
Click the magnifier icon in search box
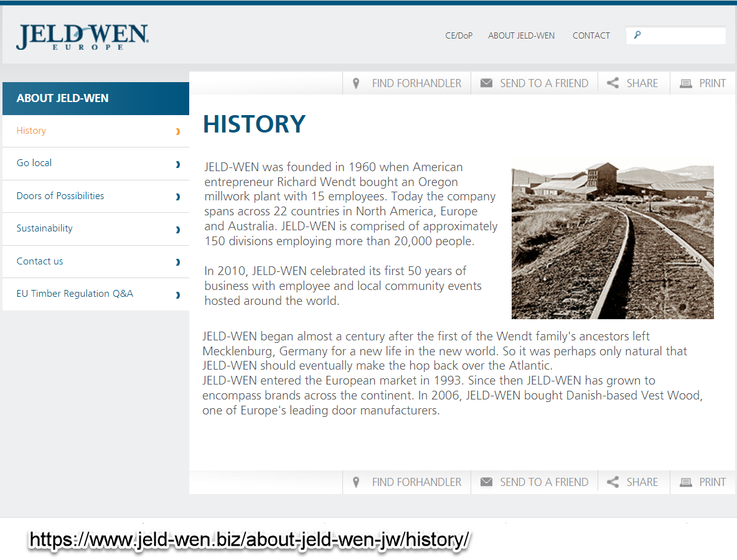(637, 35)
